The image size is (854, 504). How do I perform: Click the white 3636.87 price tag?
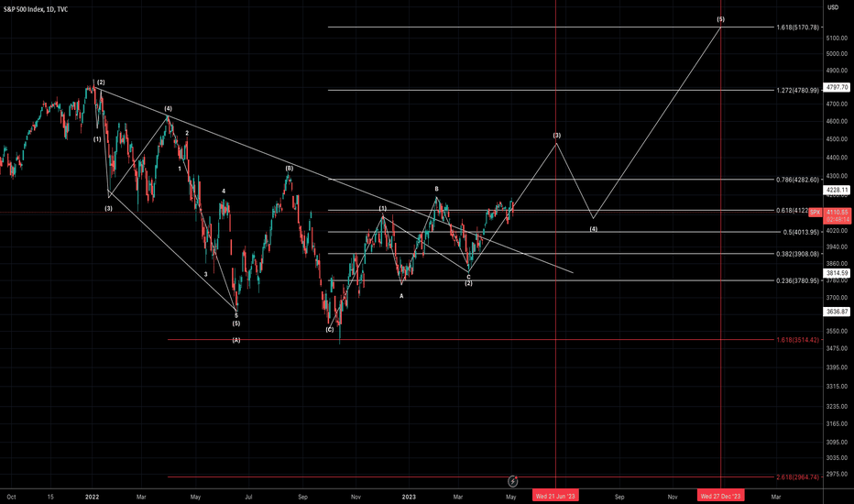(838, 312)
